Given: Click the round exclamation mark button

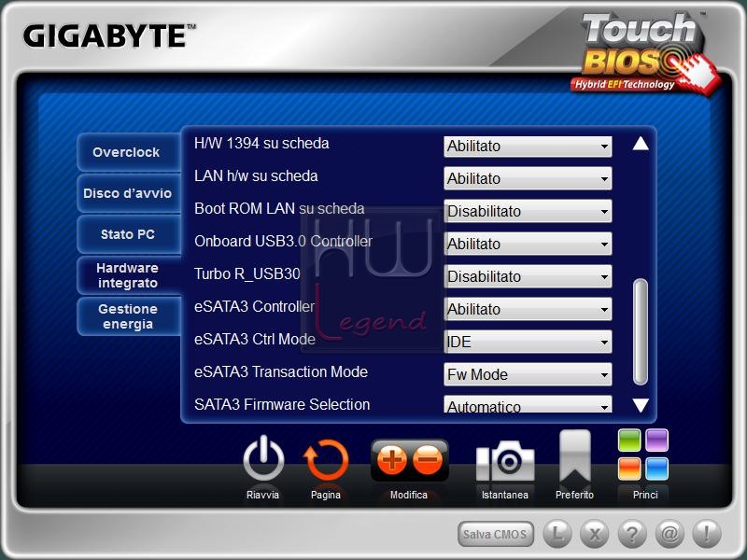Looking at the screenshot, I should (x=707, y=534).
